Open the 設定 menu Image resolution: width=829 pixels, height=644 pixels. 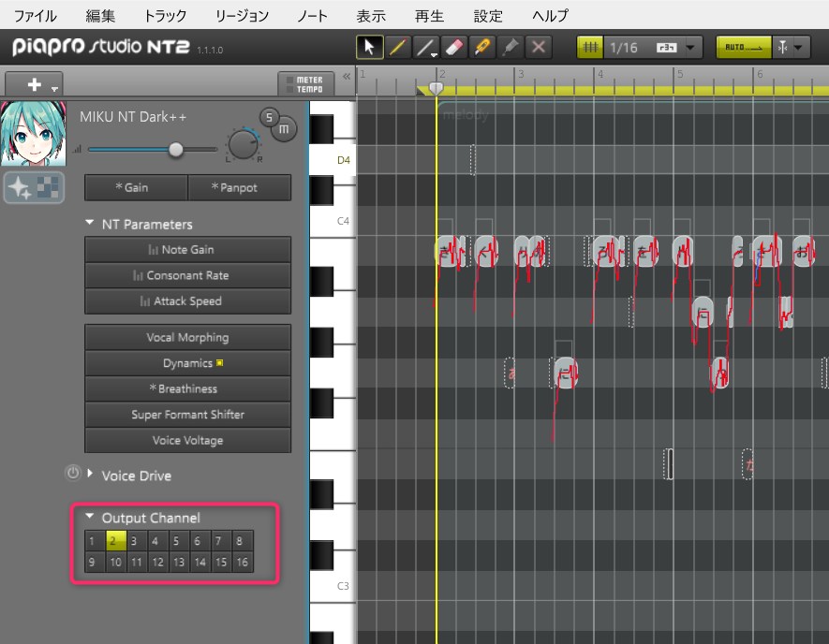click(x=487, y=16)
